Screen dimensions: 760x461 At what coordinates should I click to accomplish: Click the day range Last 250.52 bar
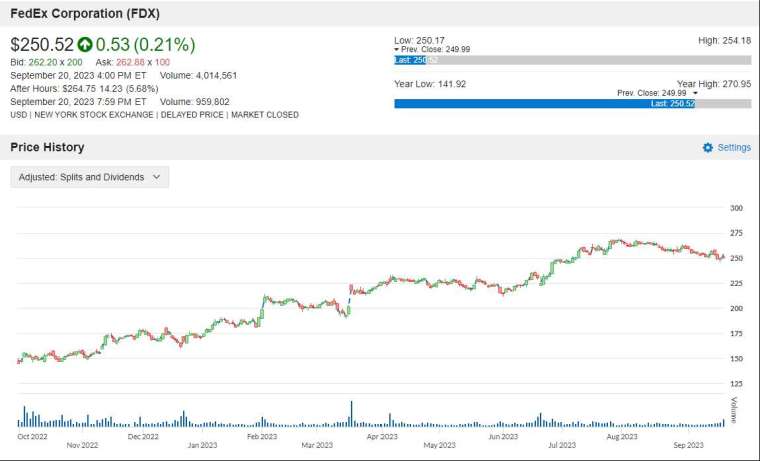tap(572, 60)
